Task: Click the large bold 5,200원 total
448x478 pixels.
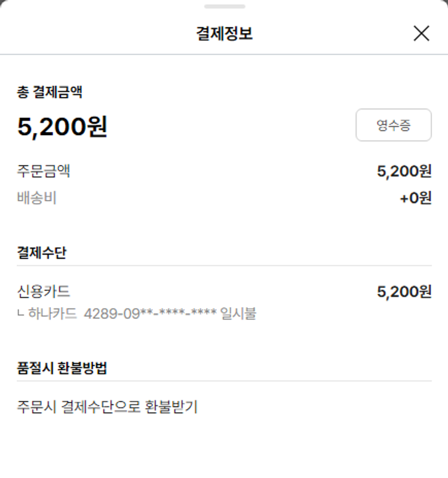Action: click(62, 126)
